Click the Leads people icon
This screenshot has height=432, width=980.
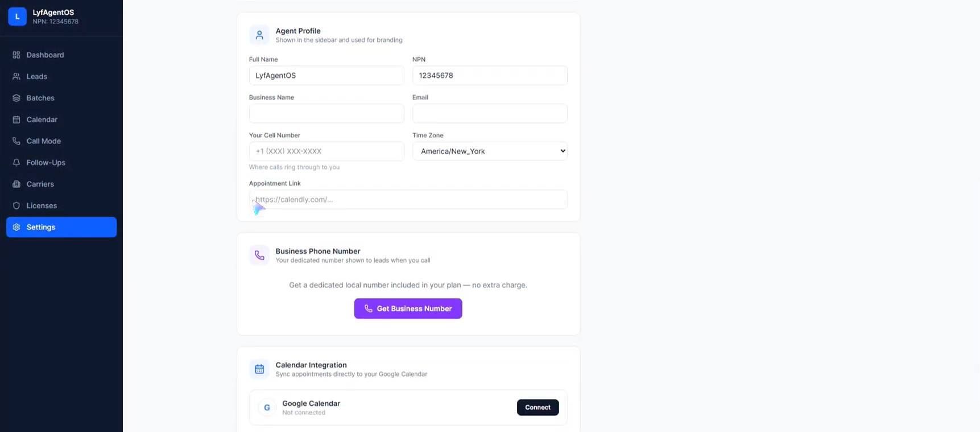click(16, 76)
